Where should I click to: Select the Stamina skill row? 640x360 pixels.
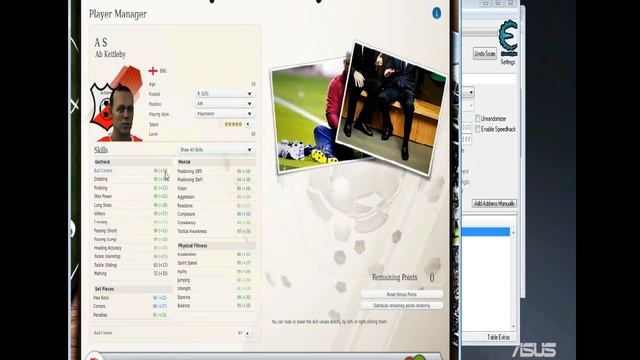pos(215,298)
